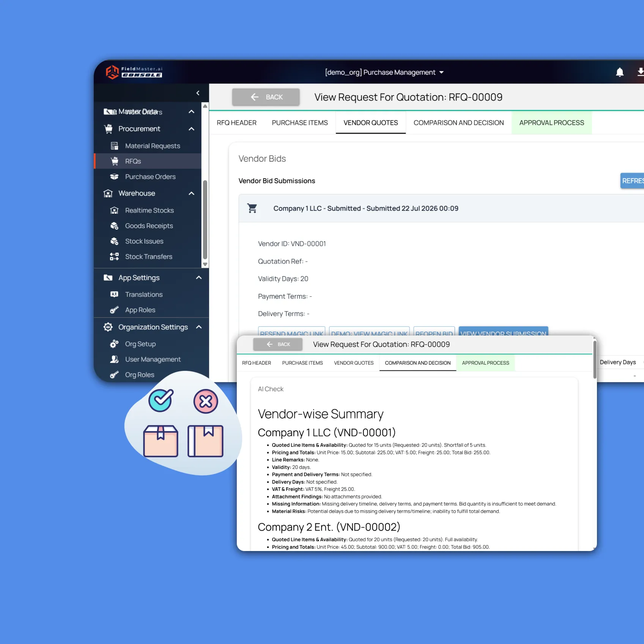Viewport: 644px width, 644px height.
Task: Click the User Management icon
Action: [x=114, y=359]
